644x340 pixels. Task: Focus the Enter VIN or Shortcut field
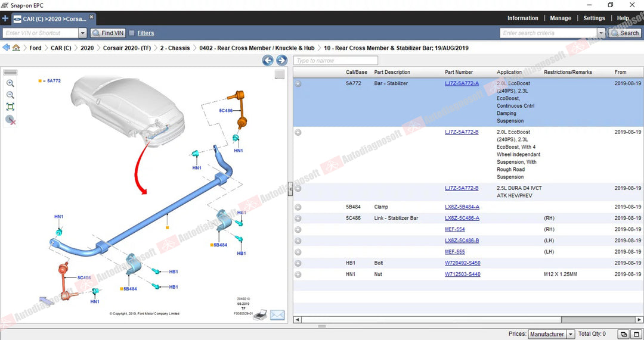click(41, 33)
